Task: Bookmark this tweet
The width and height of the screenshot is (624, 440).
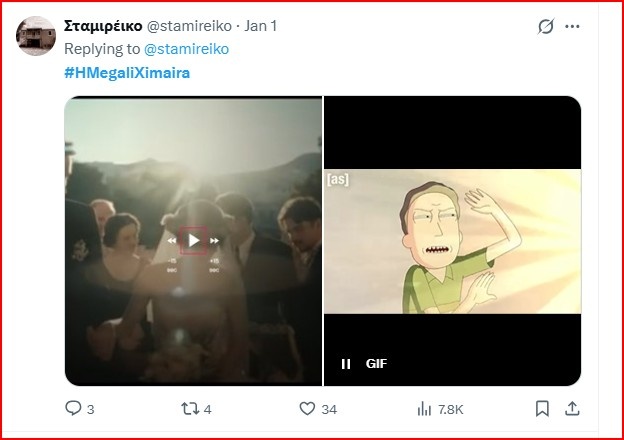Action: [x=542, y=408]
